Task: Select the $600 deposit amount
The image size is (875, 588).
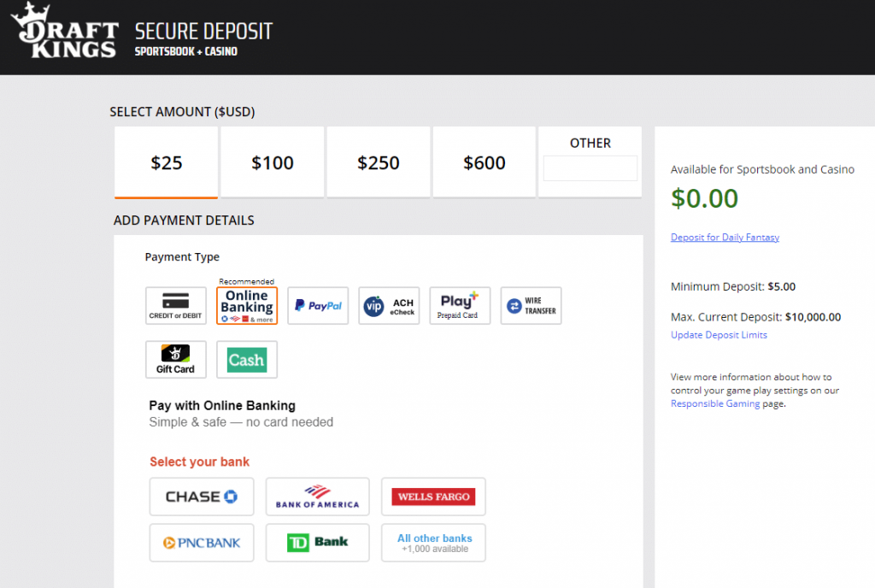Action: (484, 162)
